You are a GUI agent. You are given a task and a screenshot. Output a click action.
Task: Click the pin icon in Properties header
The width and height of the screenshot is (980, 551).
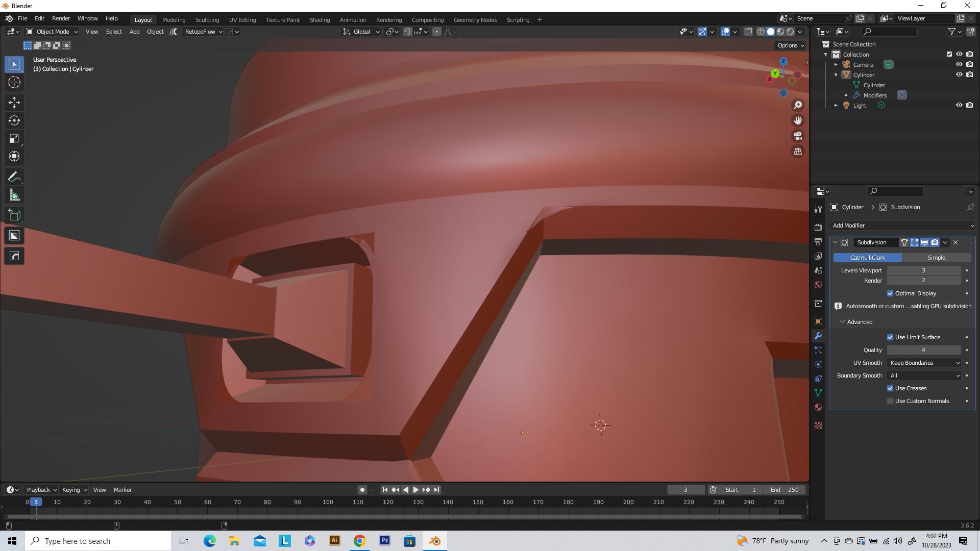[x=970, y=207]
